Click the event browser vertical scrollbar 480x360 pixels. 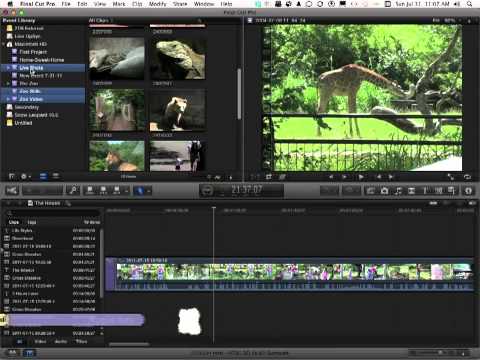pos(239,94)
